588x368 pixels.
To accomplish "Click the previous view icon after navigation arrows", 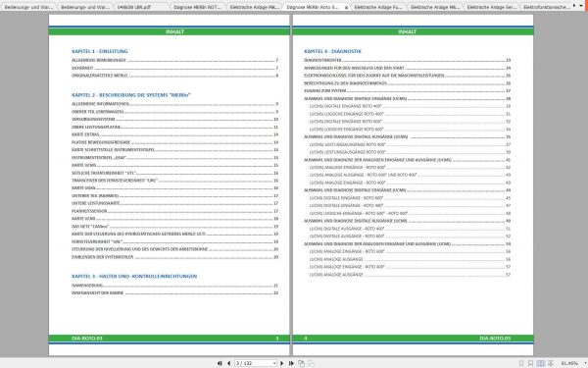I will 301,363.
